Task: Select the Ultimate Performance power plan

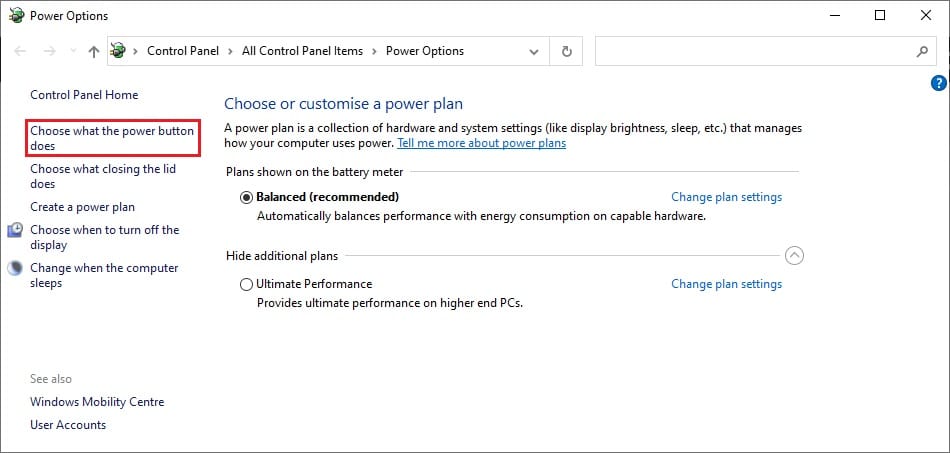Action: (247, 284)
